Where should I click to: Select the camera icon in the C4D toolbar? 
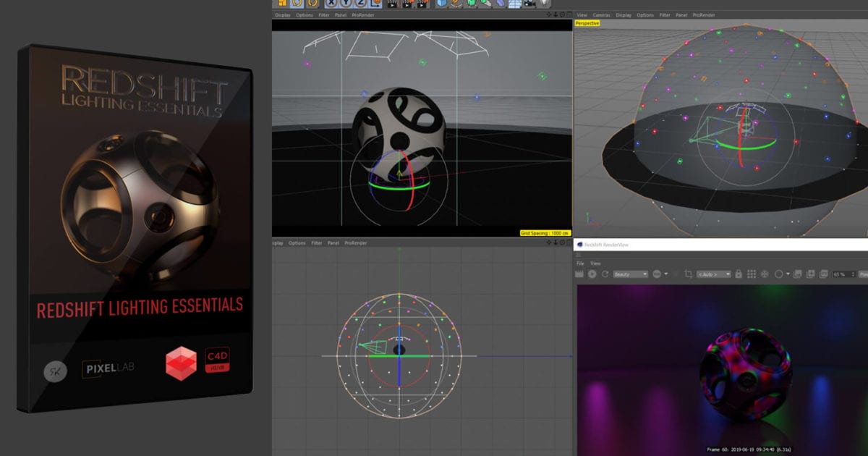tap(529, 5)
